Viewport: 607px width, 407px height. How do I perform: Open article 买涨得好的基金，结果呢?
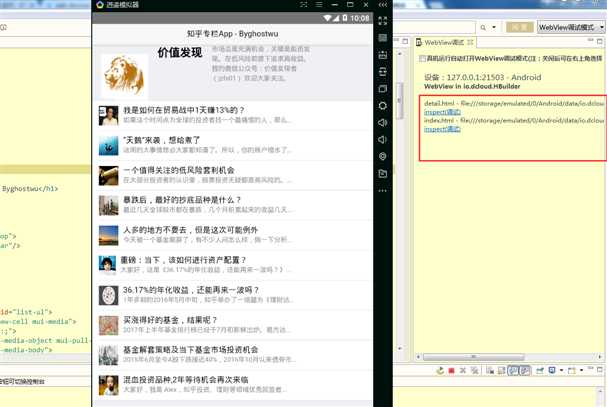coord(232,325)
